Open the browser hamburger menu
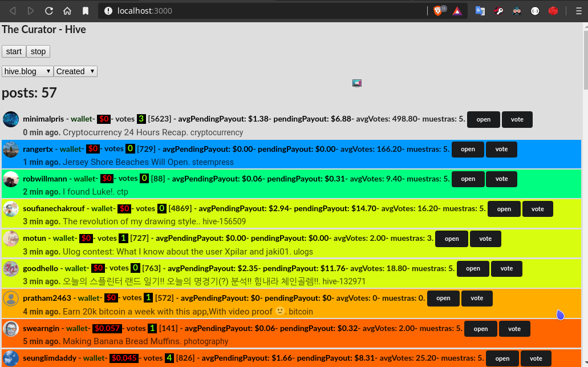Viewport: 588px width, 367px height. [579, 11]
